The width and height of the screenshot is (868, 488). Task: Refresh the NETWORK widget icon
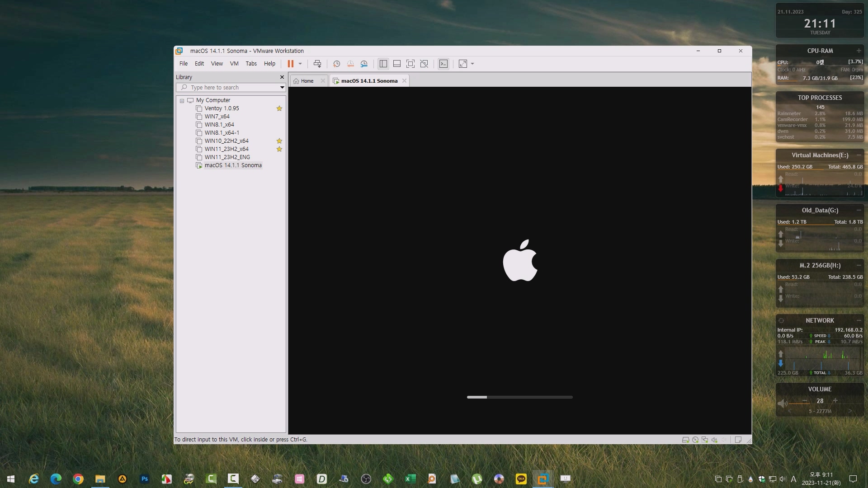tap(781, 320)
